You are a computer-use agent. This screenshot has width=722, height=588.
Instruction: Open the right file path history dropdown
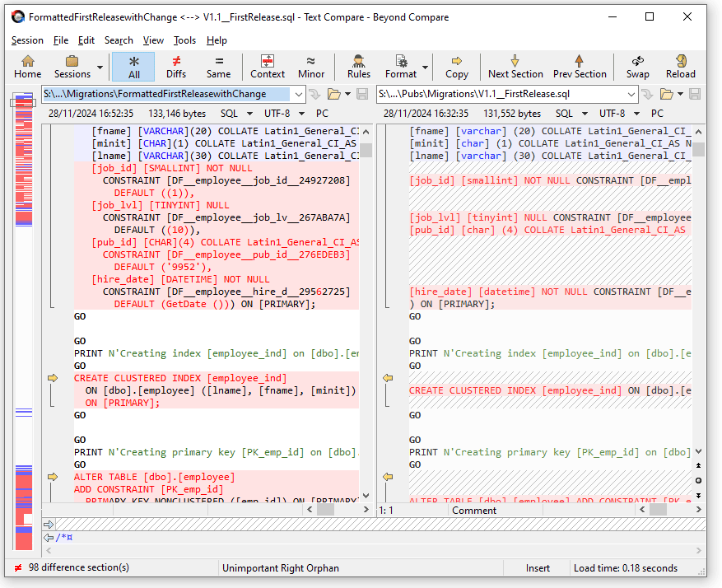click(x=631, y=95)
